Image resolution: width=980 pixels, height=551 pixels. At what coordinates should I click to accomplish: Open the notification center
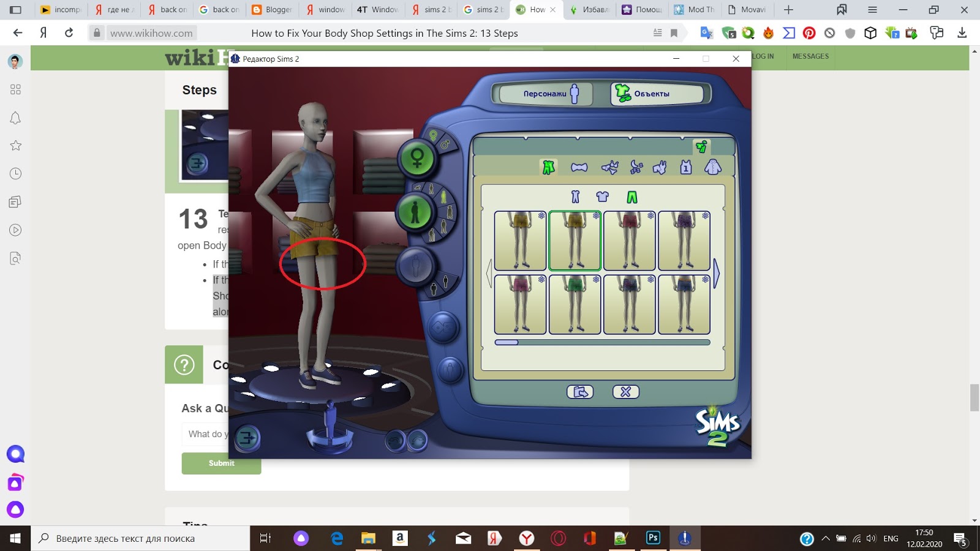pos(960,539)
